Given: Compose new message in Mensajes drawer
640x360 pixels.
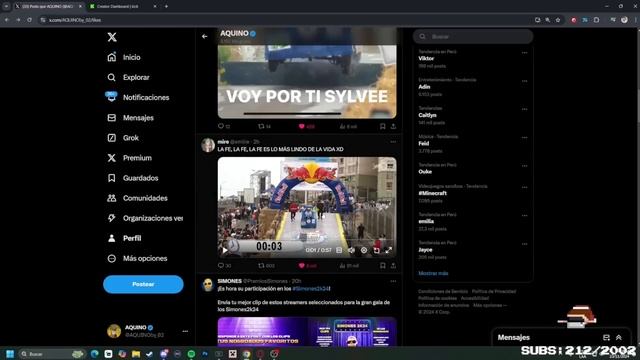Looking at the screenshot, I should tap(607, 338).
